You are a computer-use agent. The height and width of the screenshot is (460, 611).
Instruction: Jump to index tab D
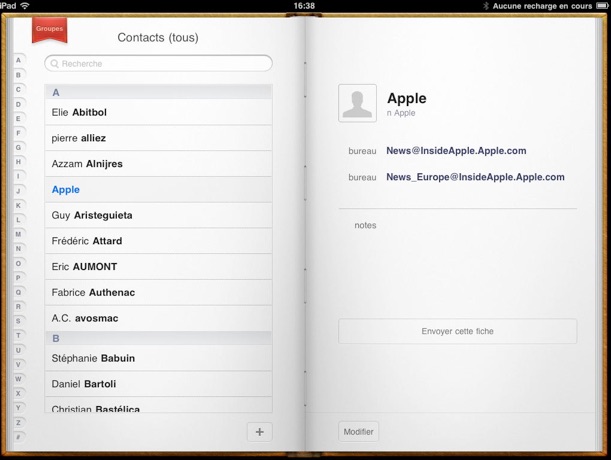pyautogui.click(x=18, y=104)
